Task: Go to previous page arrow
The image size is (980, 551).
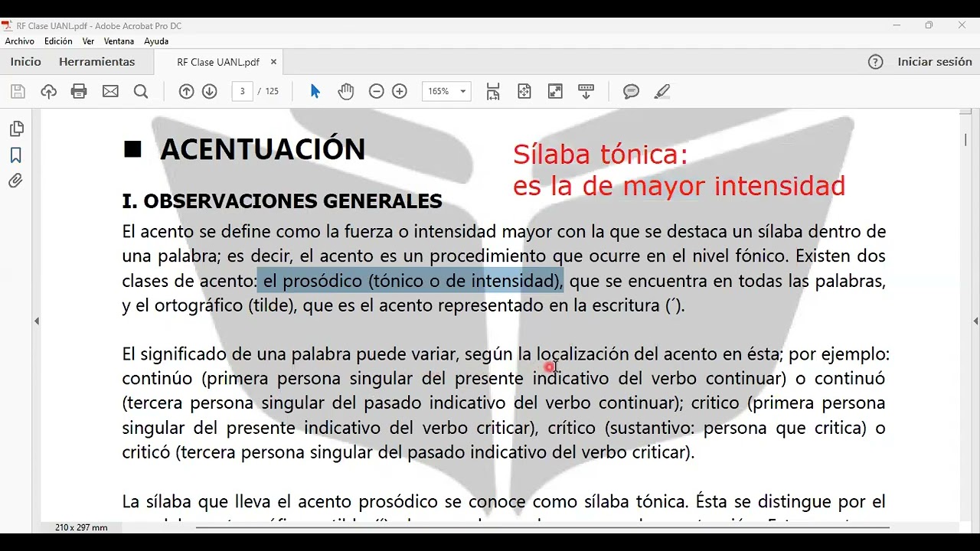Action: coord(186,92)
